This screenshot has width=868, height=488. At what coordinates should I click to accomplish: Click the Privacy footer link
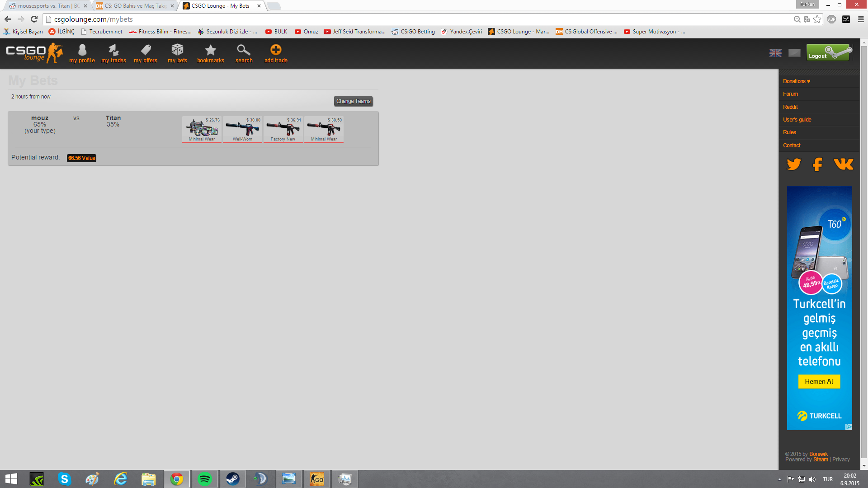[x=841, y=460]
